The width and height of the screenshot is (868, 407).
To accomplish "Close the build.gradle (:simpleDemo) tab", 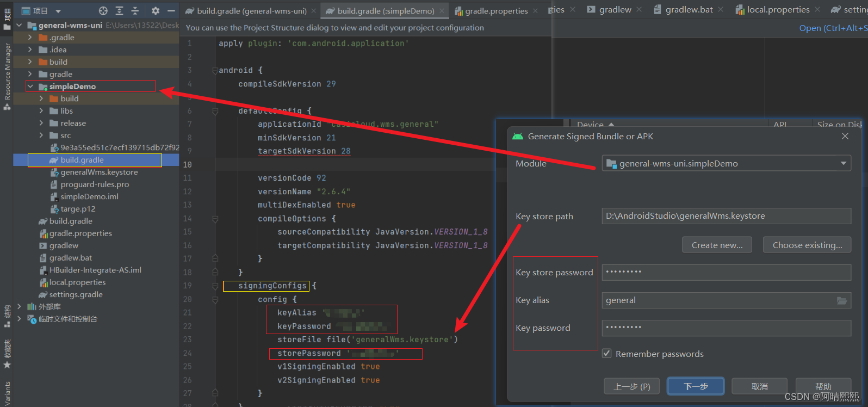I will coord(441,11).
